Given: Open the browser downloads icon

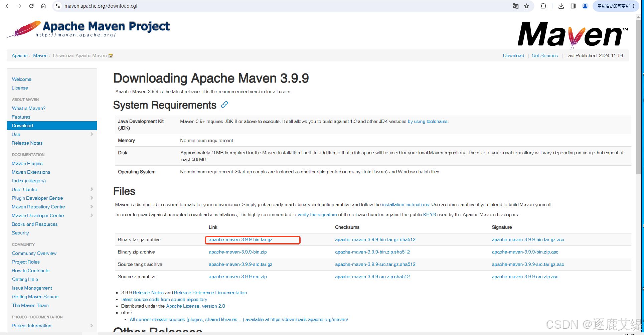Looking at the screenshot, I should pos(561,6).
